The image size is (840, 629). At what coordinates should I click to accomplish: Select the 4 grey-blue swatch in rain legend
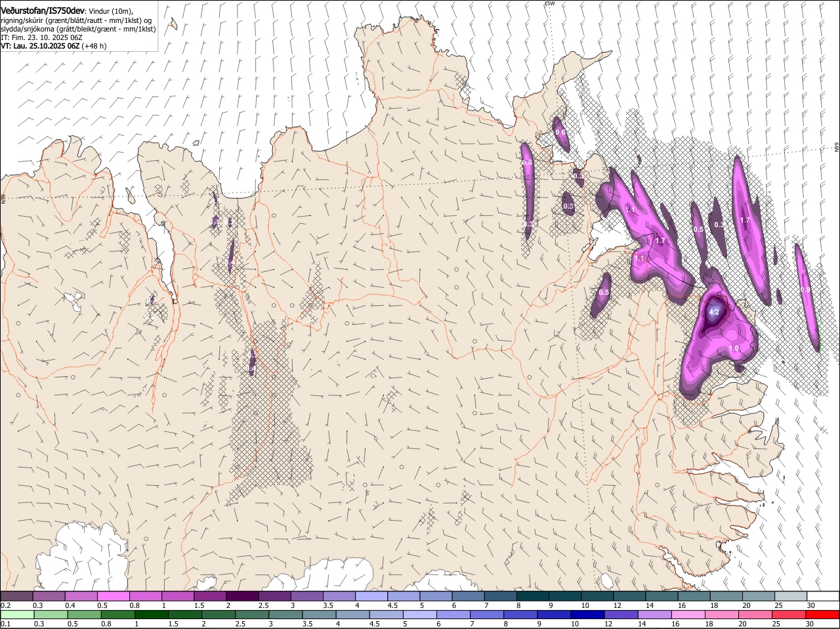(x=352, y=615)
